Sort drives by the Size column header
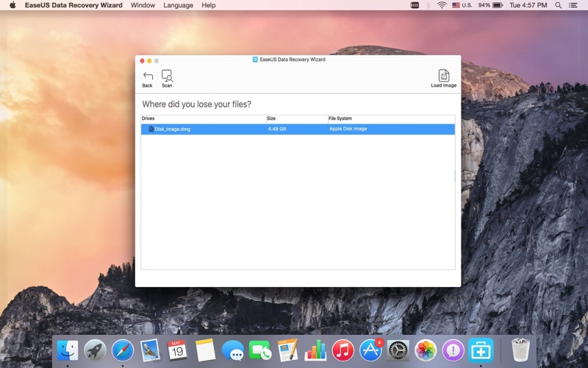 pos(296,118)
